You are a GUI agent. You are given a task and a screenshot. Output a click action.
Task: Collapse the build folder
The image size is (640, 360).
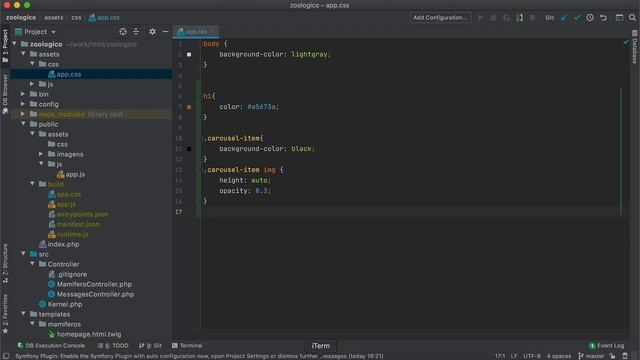(x=33, y=184)
